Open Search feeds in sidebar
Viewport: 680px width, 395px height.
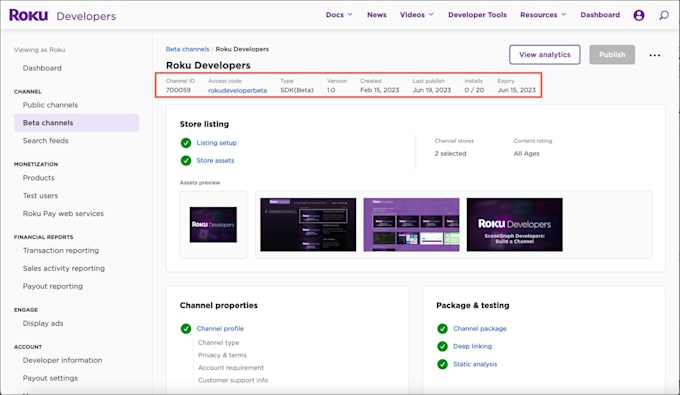(46, 140)
